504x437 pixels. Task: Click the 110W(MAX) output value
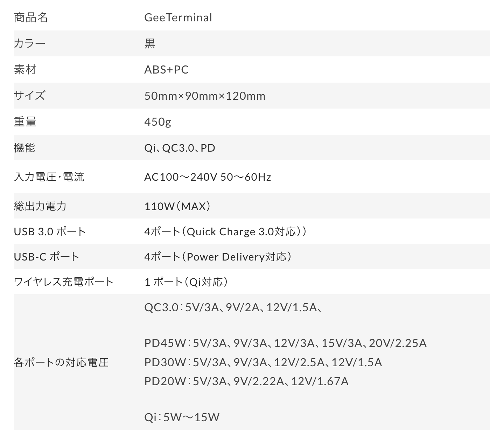[178, 206]
